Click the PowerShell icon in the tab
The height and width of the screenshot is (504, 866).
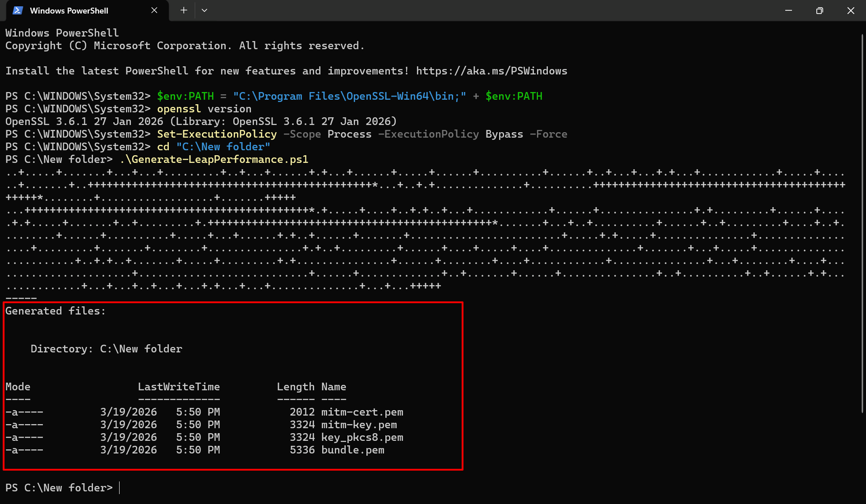[18, 10]
